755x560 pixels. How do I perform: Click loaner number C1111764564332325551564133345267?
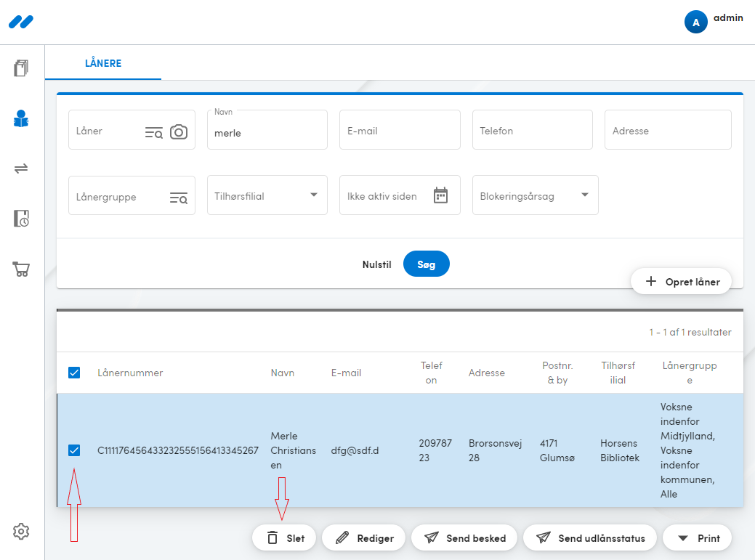(178, 450)
